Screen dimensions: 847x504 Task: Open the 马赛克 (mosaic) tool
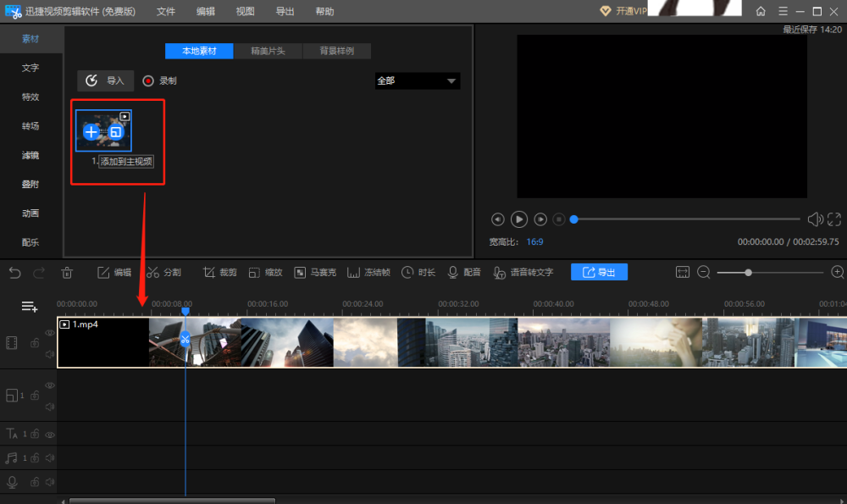click(315, 272)
